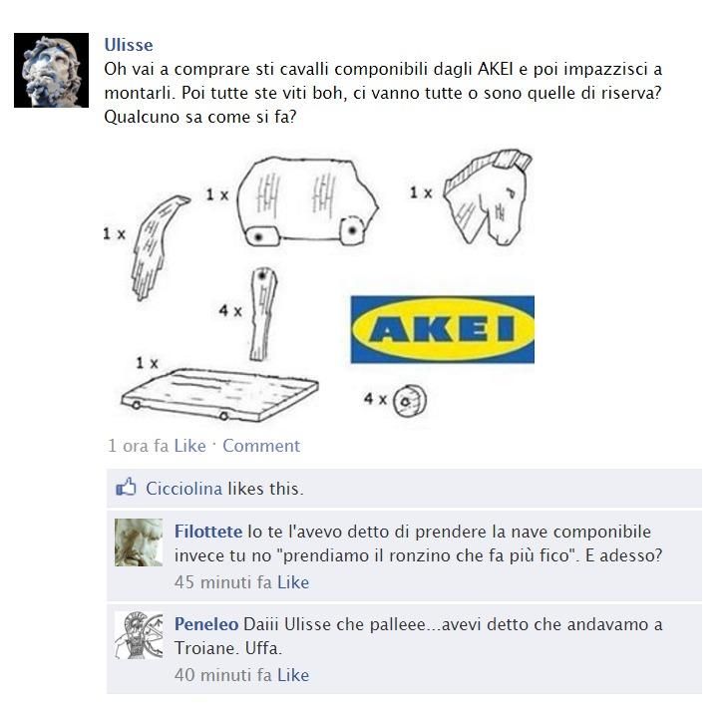Click the wooden platform base drawing
728x716 pixels.
coord(219,395)
